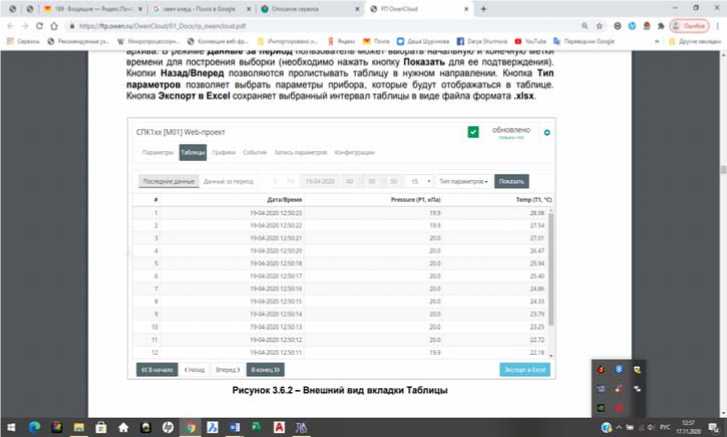The image size is (727, 437).
Task: Switch the РУС input language indicator
Action: (665, 427)
